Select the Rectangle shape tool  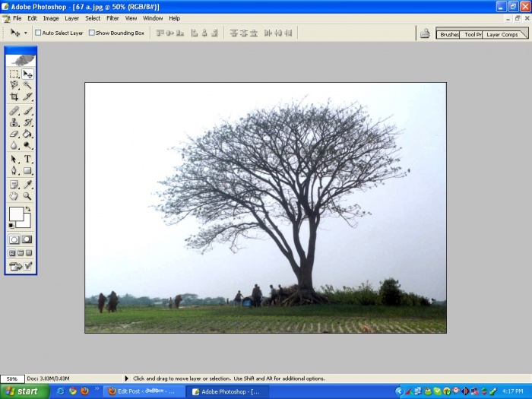27,170
